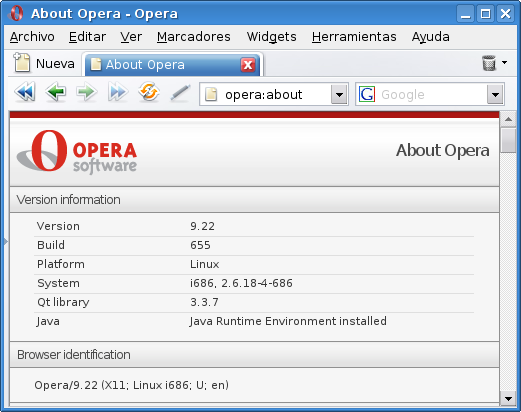Click the opera:about address field
Image resolution: width=521 pixels, height=412 pixels.
pos(274,94)
